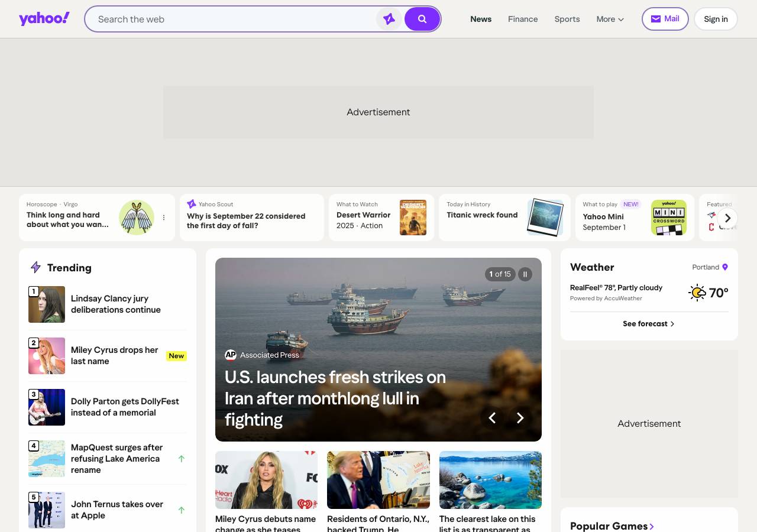Click the John Ternus trending thumbnail

coord(47,510)
